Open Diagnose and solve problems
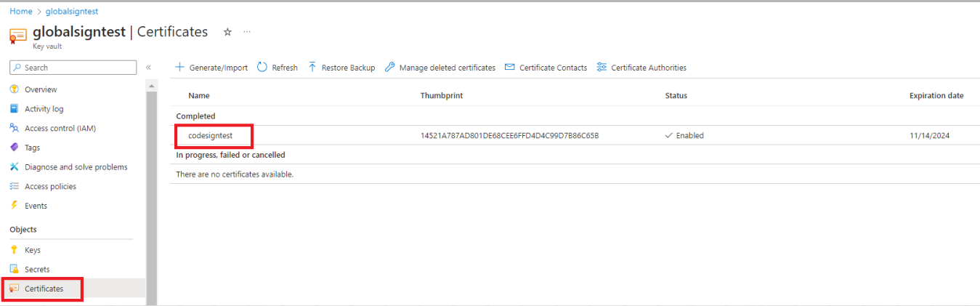The width and height of the screenshot is (980, 306). [76, 167]
